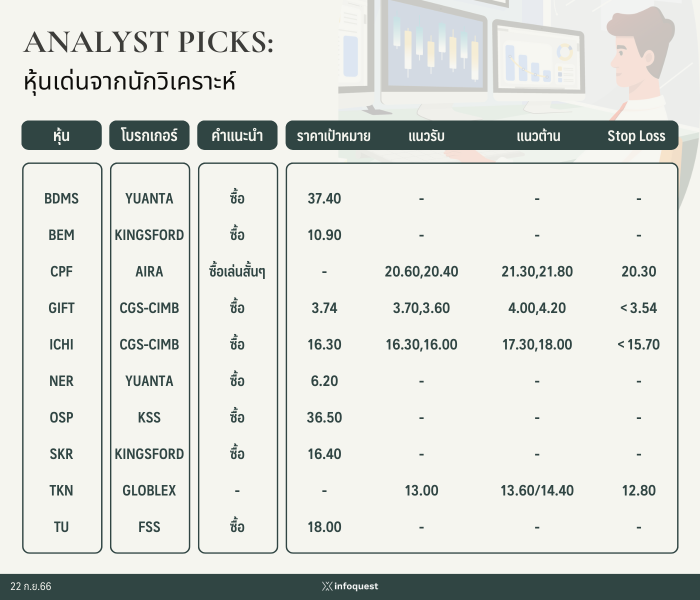Select the KINGSFORD broker for BEM
Image resolution: width=700 pixels, height=600 pixels.
click(x=149, y=235)
